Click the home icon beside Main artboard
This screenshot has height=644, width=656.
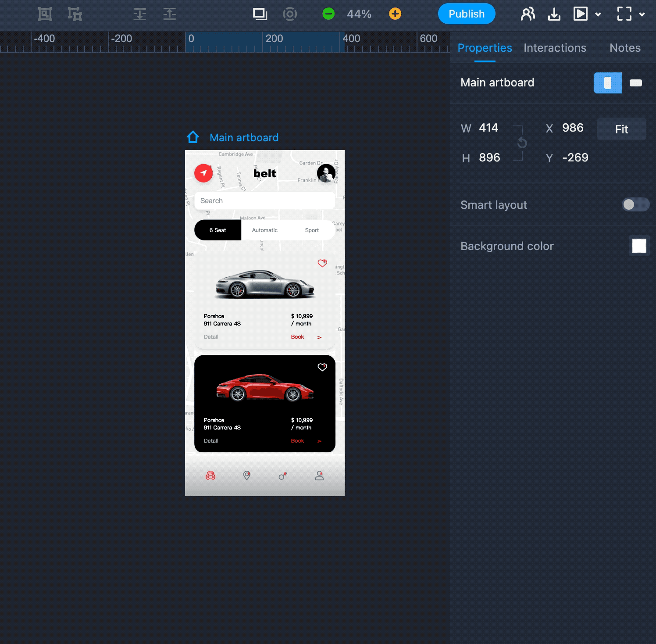[193, 137]
